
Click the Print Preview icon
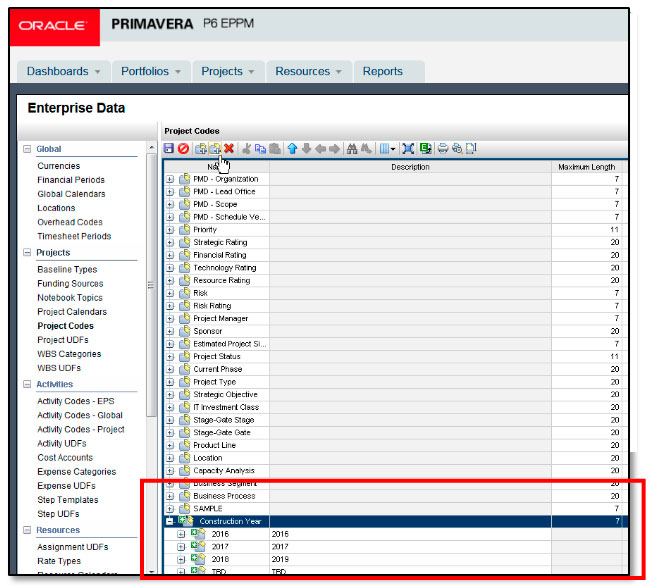click(x=457, y=148)
